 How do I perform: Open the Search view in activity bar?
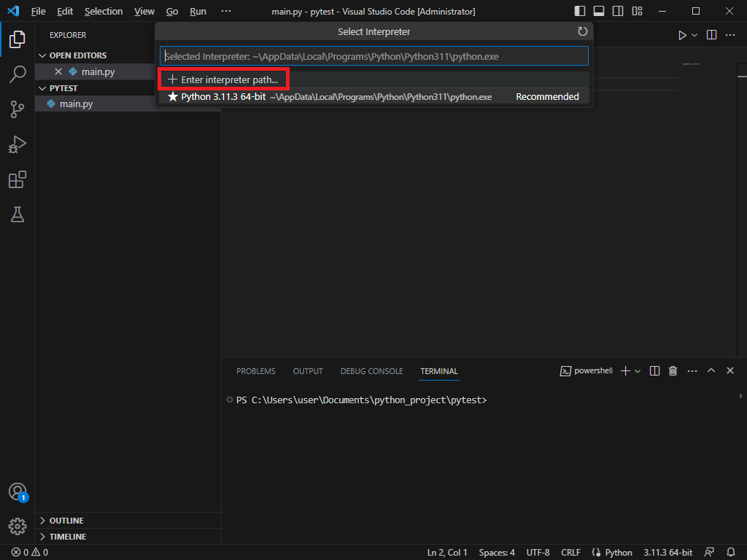pyautogui.click(x=18, y=74)
